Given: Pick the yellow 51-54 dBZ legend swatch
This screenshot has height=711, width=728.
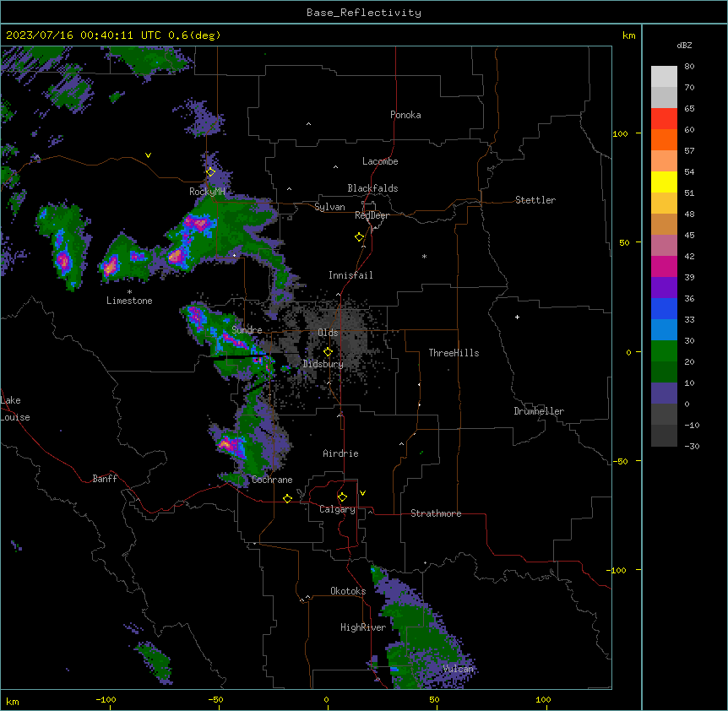Looking at the screenshot, I should pos(664,182).
